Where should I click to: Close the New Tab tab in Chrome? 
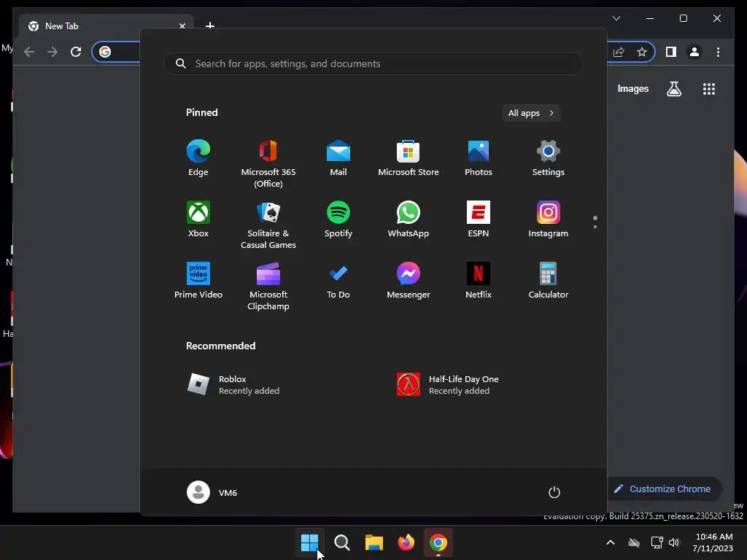182,26
